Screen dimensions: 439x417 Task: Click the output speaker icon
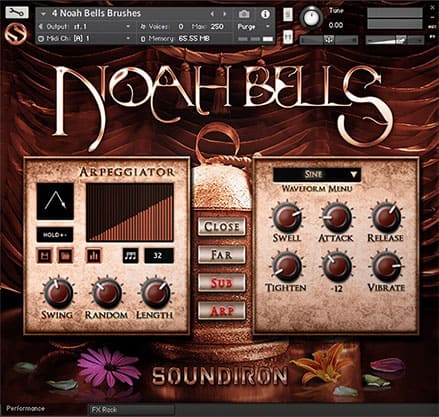41,27
